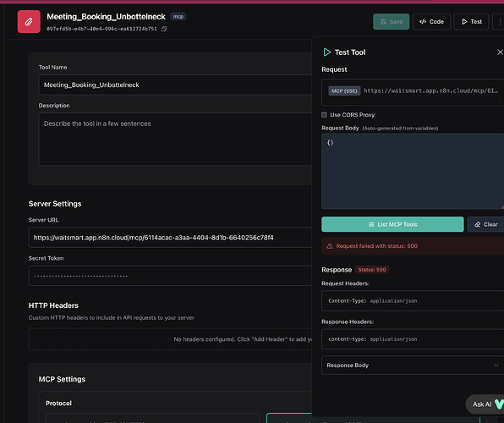Click into the Tool Name field
Screen dimensions: 504x423
[175, 85]
